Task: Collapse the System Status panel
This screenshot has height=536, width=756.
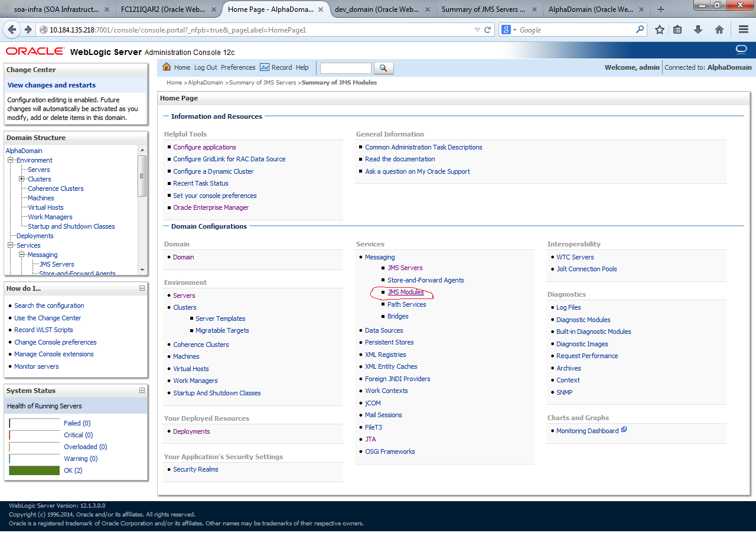Action: point(142,390)
